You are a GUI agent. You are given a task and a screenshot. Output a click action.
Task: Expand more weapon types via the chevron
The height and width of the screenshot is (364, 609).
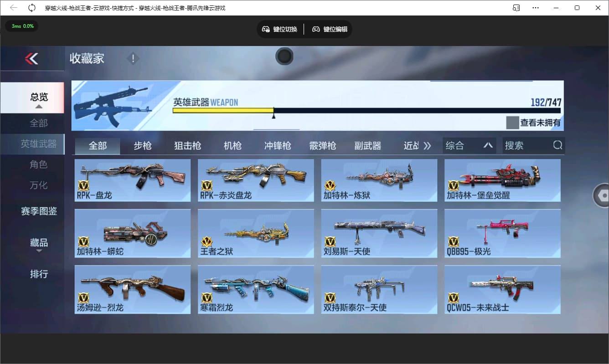click(x=428, y=145)
